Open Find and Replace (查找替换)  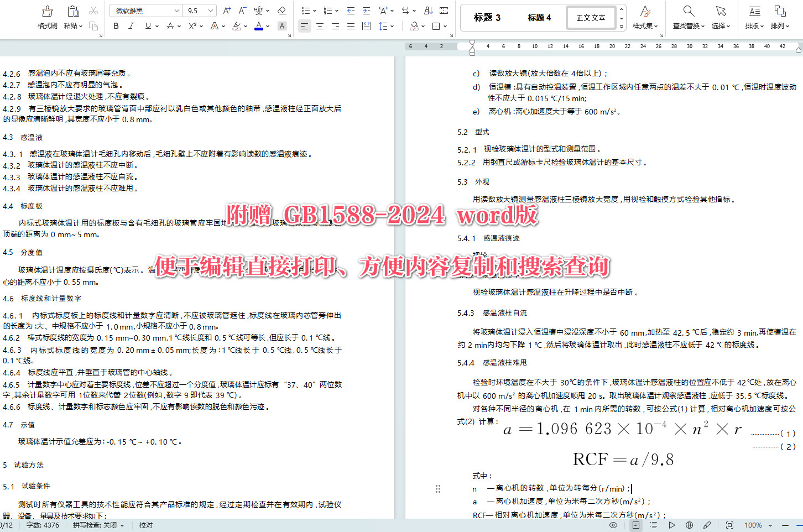[x=687, y=17]
